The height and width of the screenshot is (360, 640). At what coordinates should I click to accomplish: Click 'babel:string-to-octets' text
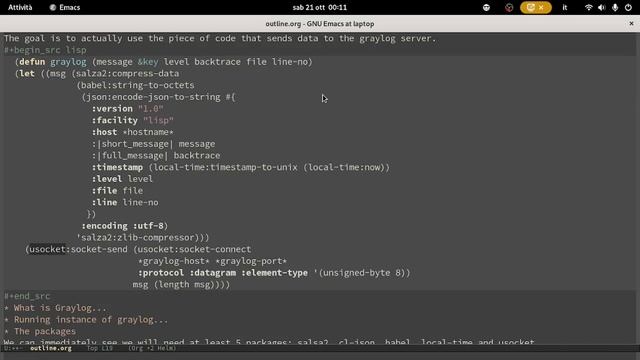(138, 85)
